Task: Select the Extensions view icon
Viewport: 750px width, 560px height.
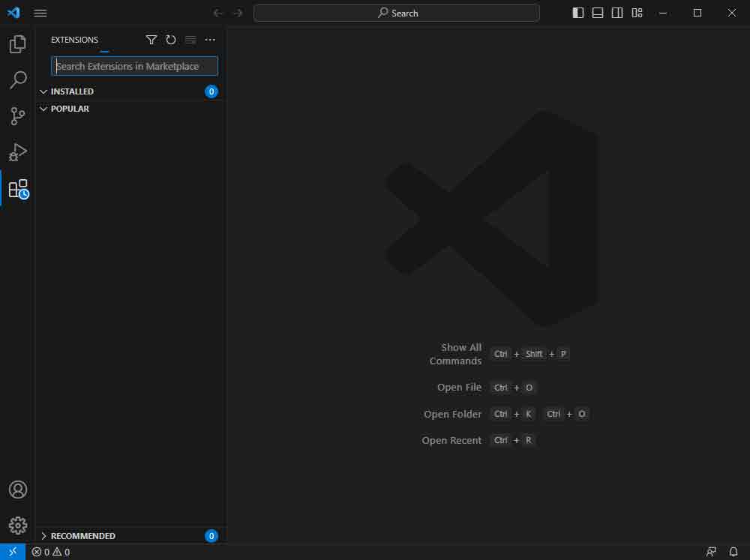Action: pyautogui.click(x=18, y=189)
